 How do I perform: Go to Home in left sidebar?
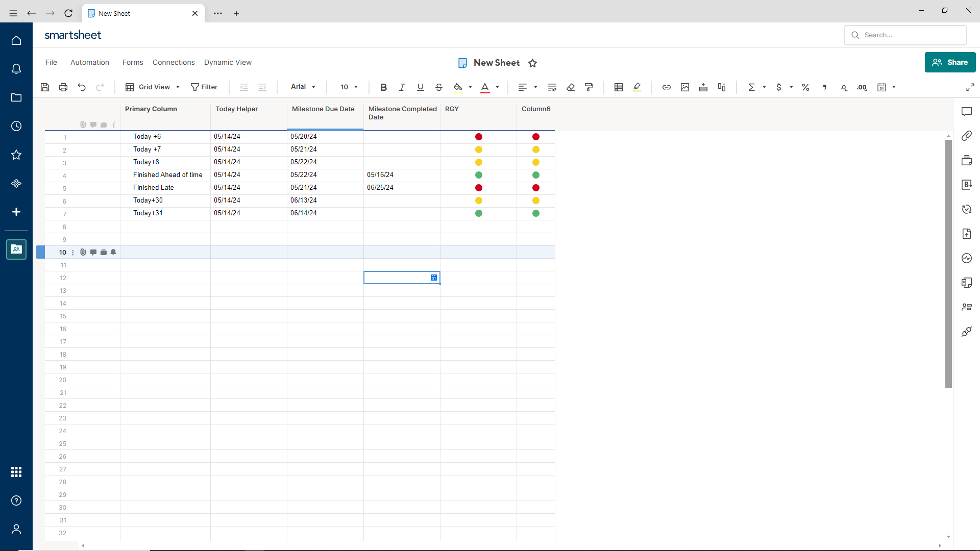tap(16, 40)
